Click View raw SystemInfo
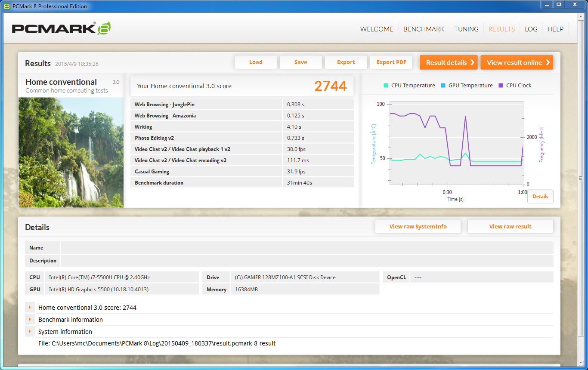The width and height of the screenshot is (588, 370). 418,226
